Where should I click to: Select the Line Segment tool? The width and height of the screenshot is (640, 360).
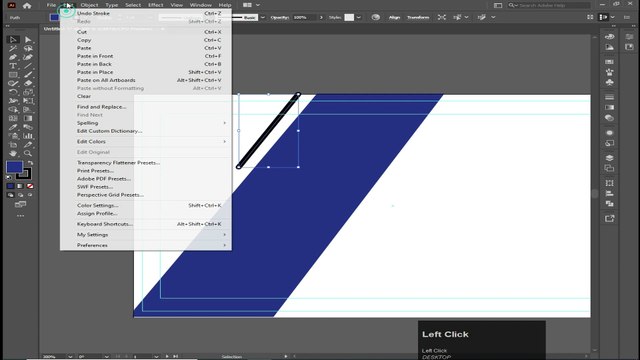[x=28, y=66]
